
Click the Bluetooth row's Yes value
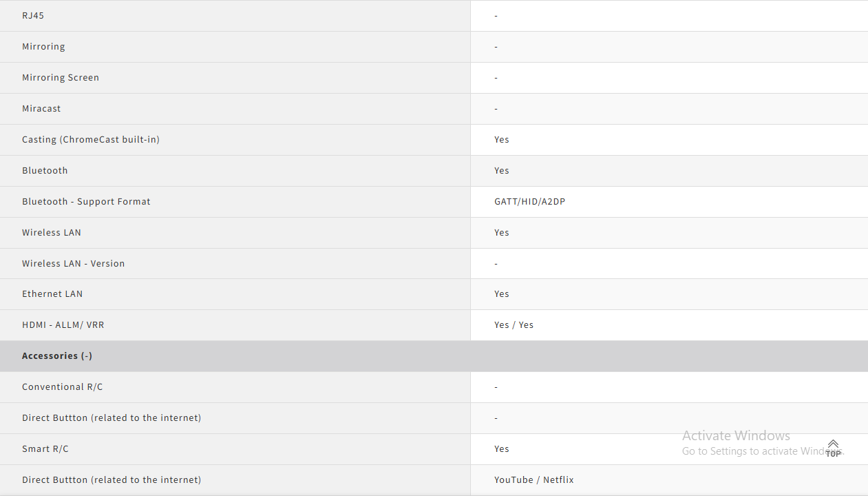[x=502, y=171]
